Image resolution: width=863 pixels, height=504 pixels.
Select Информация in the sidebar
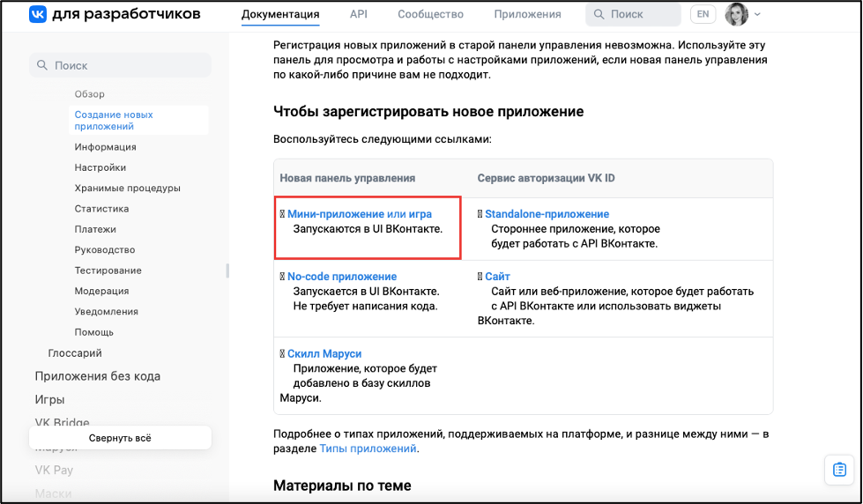[105, 147]
